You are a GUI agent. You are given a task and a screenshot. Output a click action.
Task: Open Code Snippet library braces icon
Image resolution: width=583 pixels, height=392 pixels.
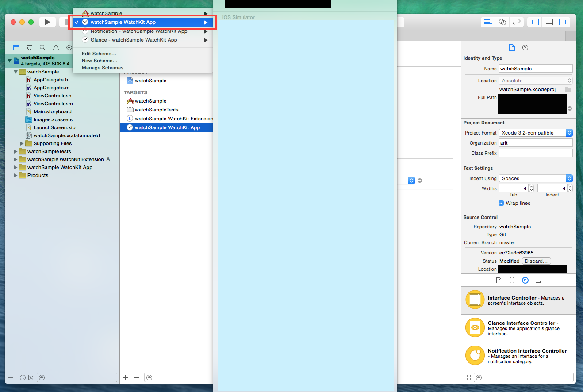click(x=512, y=280)
